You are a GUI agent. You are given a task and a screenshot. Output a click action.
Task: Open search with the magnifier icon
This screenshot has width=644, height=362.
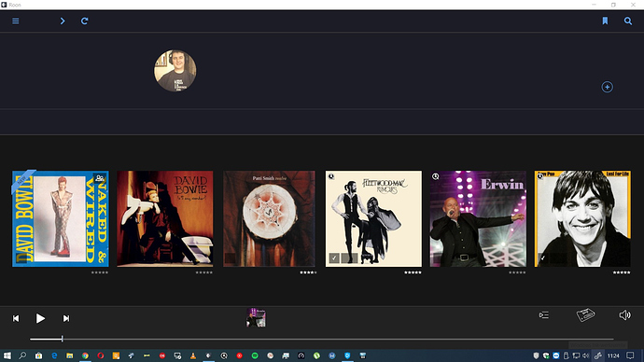[x=628, y=21]
